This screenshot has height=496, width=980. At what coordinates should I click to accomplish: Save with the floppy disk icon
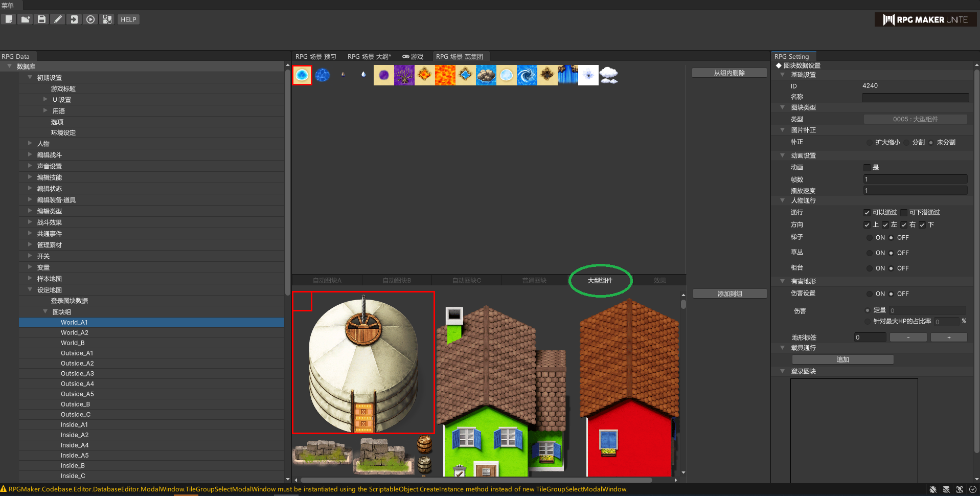[x=42, y=19]
